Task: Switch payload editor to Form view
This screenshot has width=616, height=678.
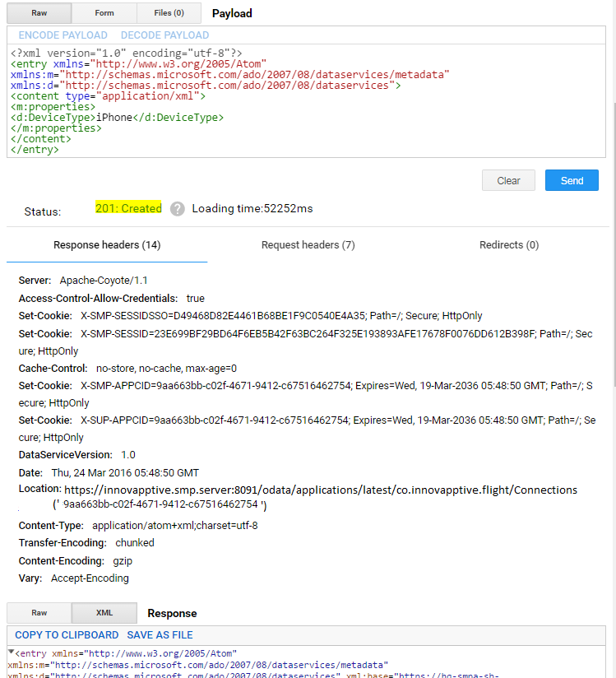Action: [104, 12]
